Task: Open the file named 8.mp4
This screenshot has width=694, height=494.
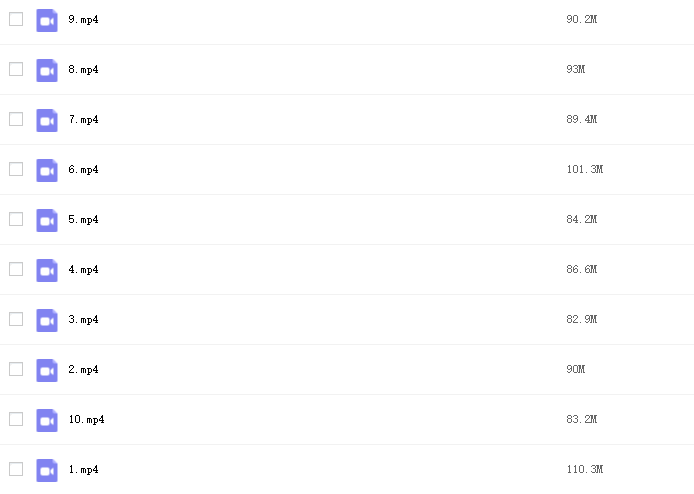Action: [x=83, y=69]
